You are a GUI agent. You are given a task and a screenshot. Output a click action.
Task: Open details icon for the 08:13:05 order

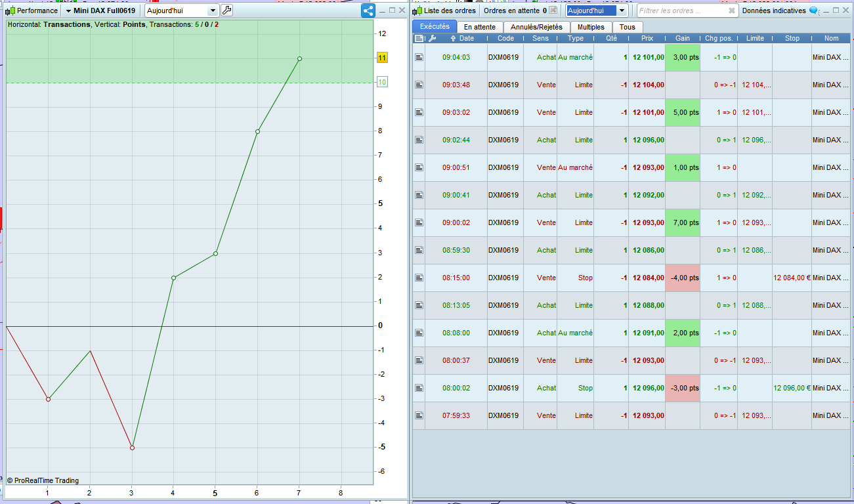pyautogui.click(x=419, y=305)
